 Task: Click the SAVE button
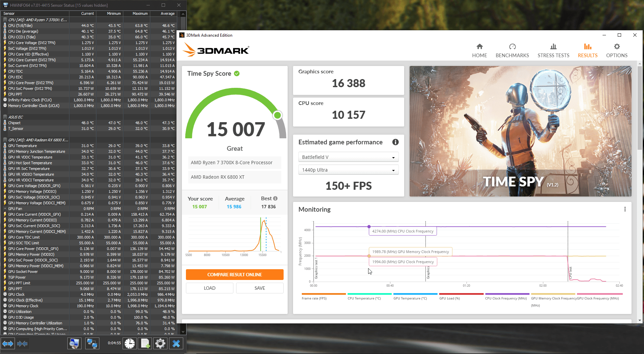pyautogui.click(x=260, y=288)
